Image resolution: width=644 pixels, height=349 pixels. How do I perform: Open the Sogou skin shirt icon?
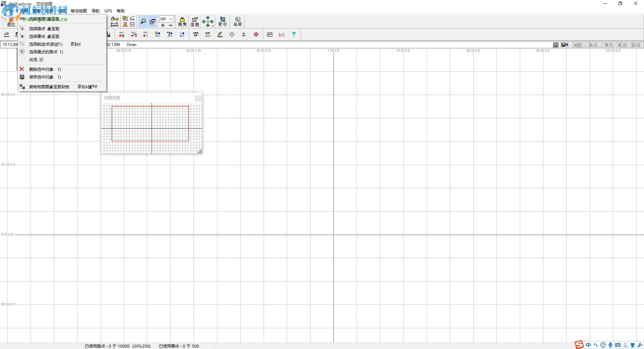pos(633,345)
